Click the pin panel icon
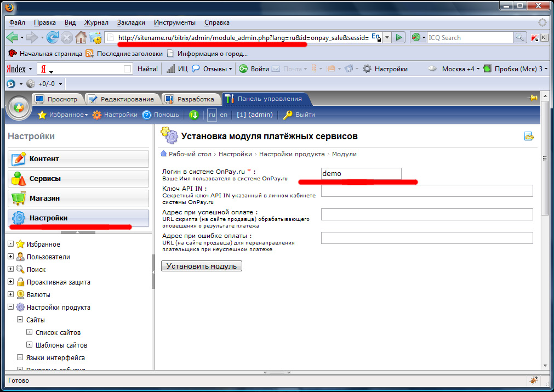Viewport: 554px width, 392px height. pos(532,98)
